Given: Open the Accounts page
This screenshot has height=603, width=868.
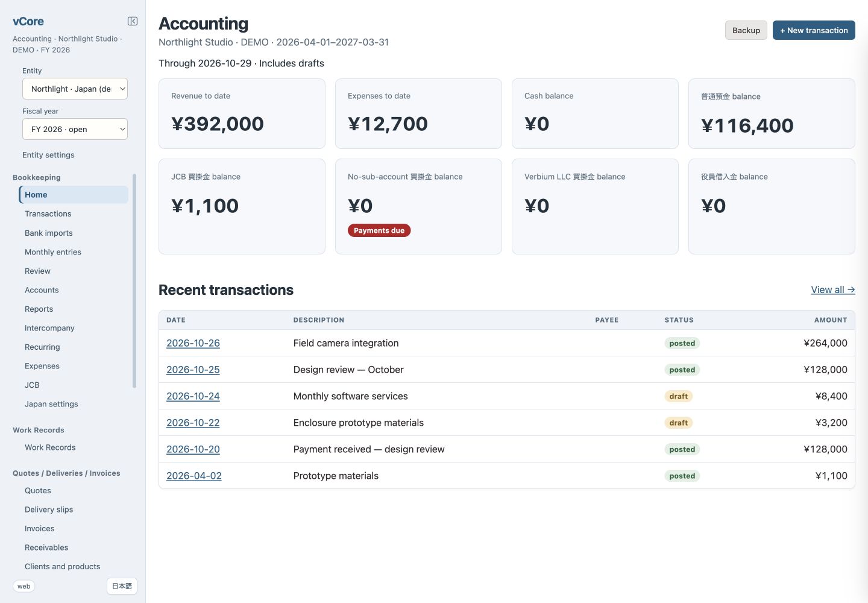Looking at the screenshot, I should pyautogui.click(x=42, y=290).
